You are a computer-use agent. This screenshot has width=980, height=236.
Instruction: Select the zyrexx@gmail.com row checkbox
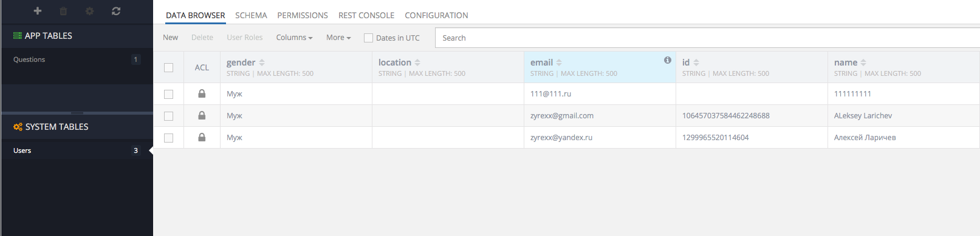169,116
